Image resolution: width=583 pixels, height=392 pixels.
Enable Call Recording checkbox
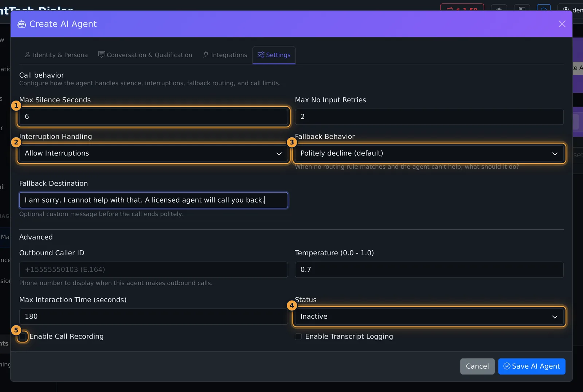[23, 337]
